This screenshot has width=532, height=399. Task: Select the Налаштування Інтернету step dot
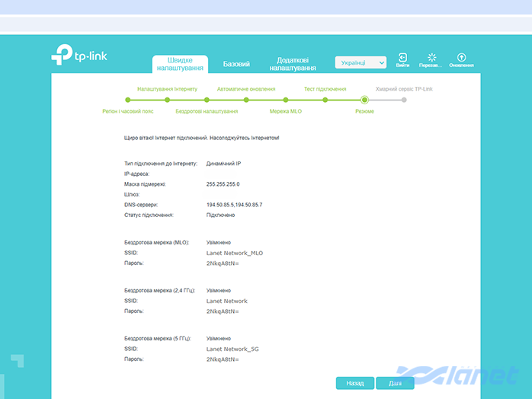(x=168, y=100)
